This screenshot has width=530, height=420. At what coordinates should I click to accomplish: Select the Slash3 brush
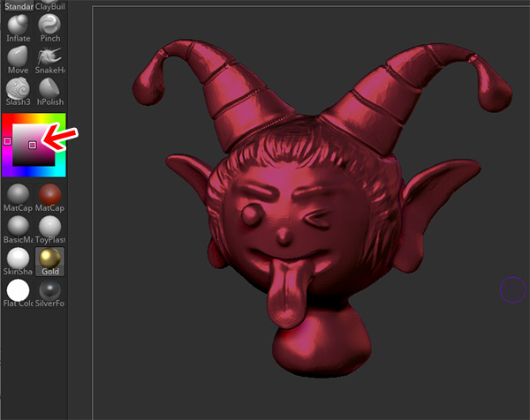pos(18,88)
